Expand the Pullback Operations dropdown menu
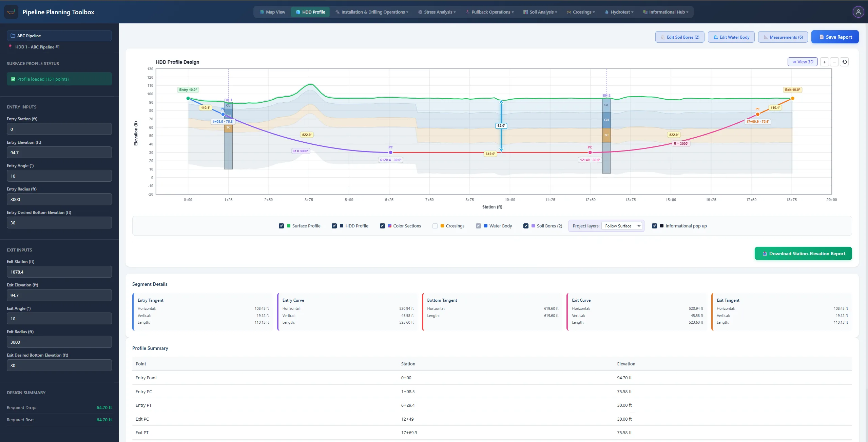The height and width of the screenshot is (442, 868). (490, 12)
